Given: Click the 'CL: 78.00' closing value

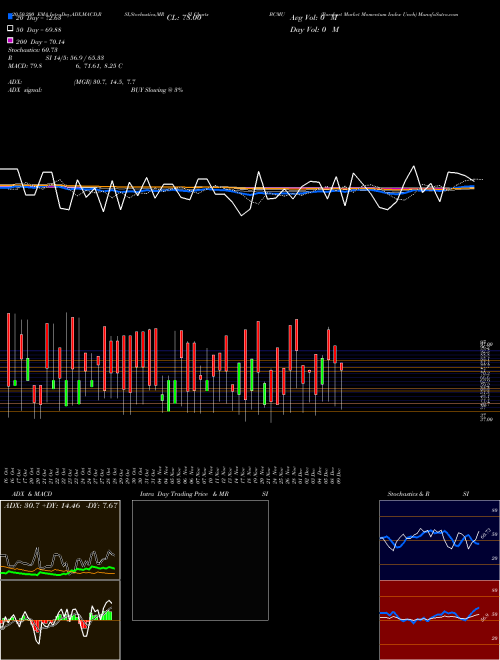Looking at the screenshot, I should (184, 18).
